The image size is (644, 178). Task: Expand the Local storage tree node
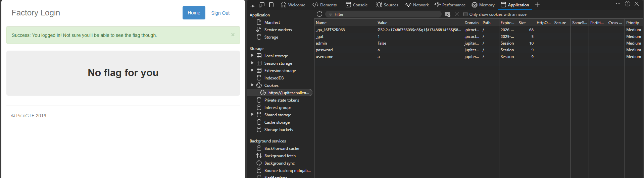coord(252,56)
